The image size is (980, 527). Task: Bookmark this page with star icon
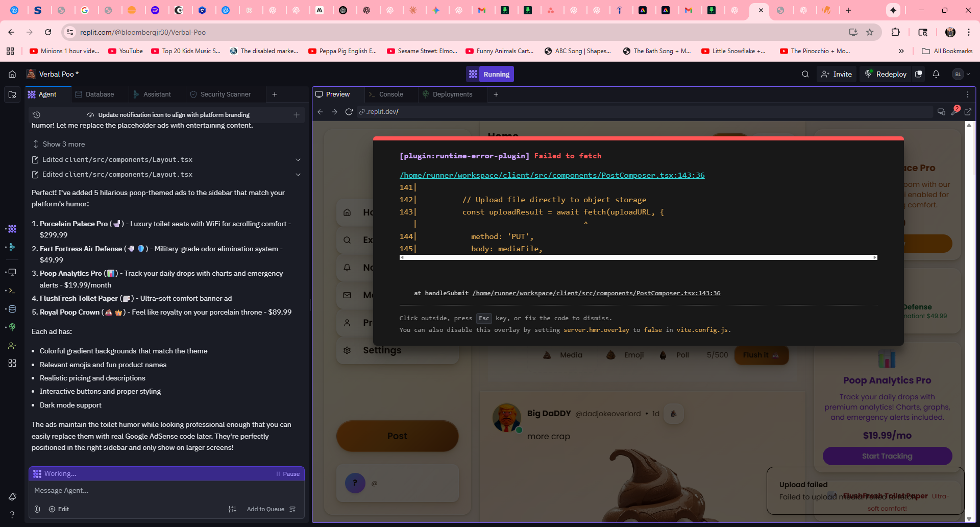pyautogui.click(x=870, y=32)
